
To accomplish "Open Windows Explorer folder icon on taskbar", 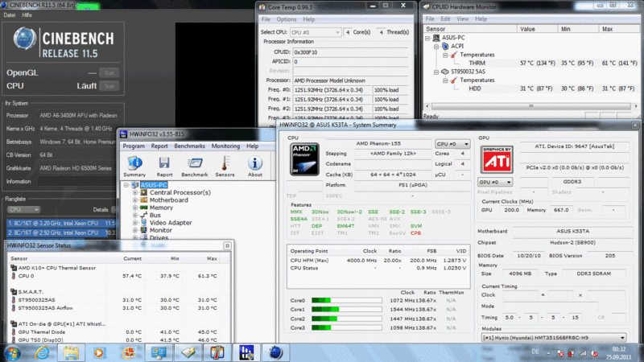I will pos(71,353).
